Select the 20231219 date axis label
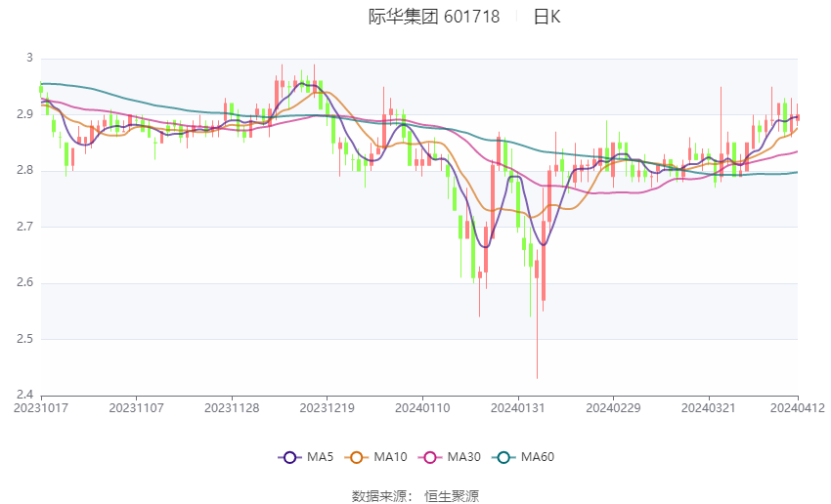 (x=327, y=408)
